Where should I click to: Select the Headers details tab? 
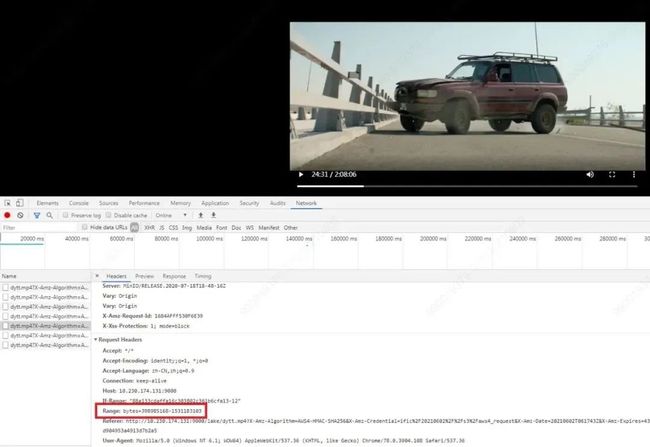point(116,276)
